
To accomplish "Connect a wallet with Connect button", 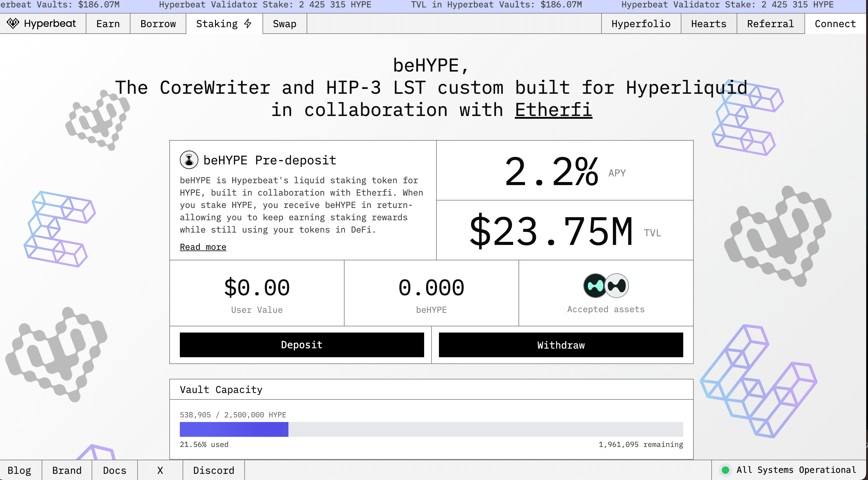I will point(835,23).
